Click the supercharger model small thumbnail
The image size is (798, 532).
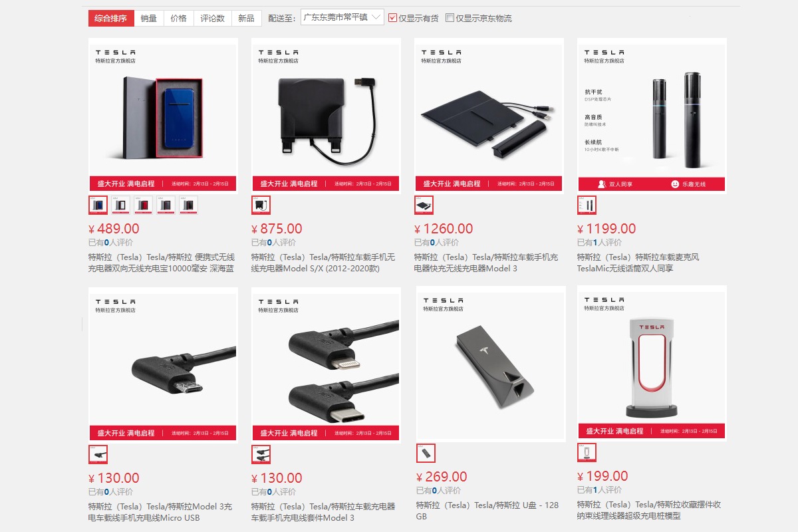(587, 452)
